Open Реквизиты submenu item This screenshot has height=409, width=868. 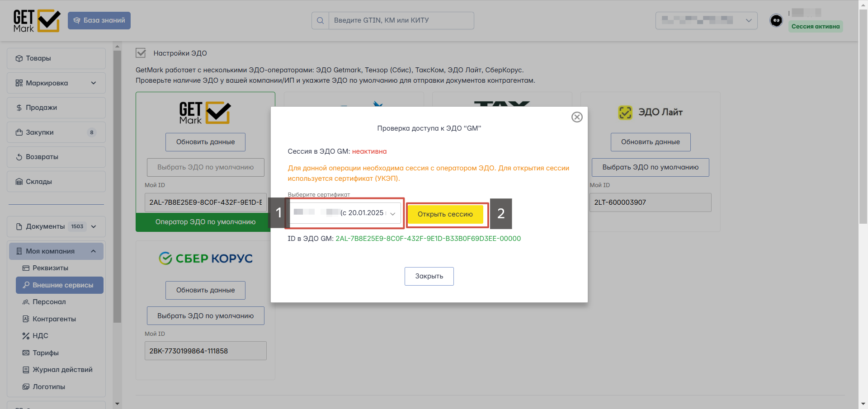[50, 268]
